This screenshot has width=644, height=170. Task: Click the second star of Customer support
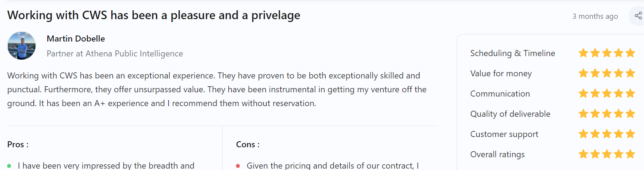pos(595,134)
